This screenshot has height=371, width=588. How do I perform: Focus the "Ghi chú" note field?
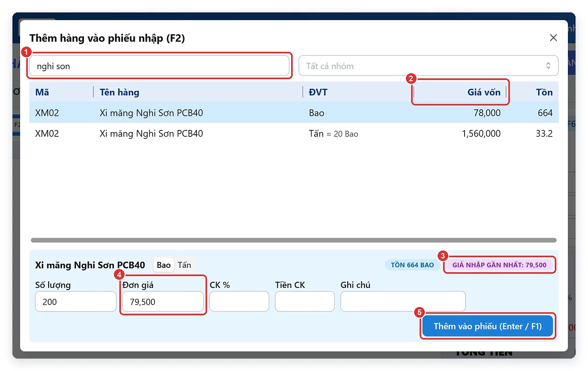403,301
